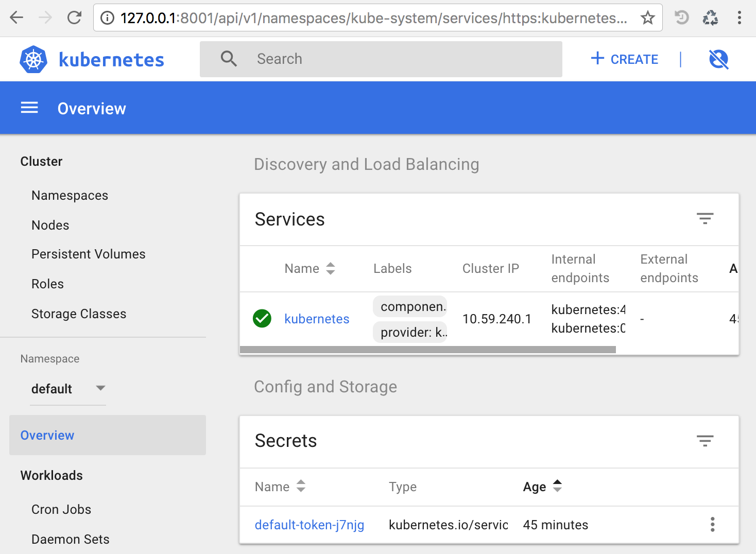
Task: Click the site info icon in address bar
Action: [107, 18]
